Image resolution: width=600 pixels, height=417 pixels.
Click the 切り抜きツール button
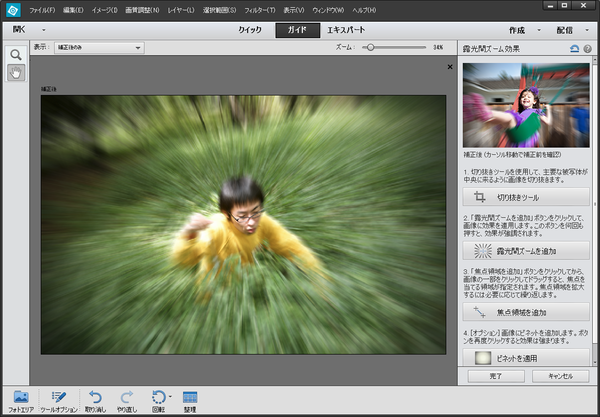pos(526,197)
